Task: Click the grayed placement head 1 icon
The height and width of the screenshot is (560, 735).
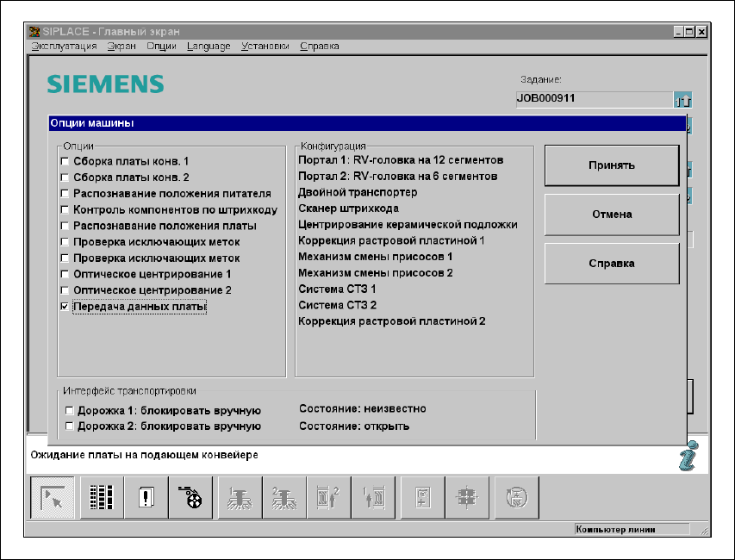Action: 240,497
